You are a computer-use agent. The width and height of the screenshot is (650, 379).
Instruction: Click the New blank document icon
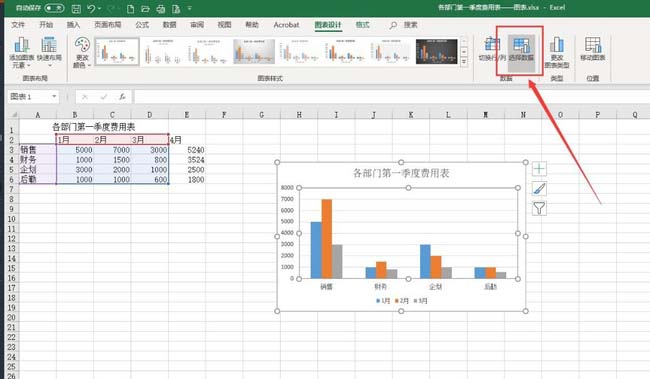tap(130, 8)
